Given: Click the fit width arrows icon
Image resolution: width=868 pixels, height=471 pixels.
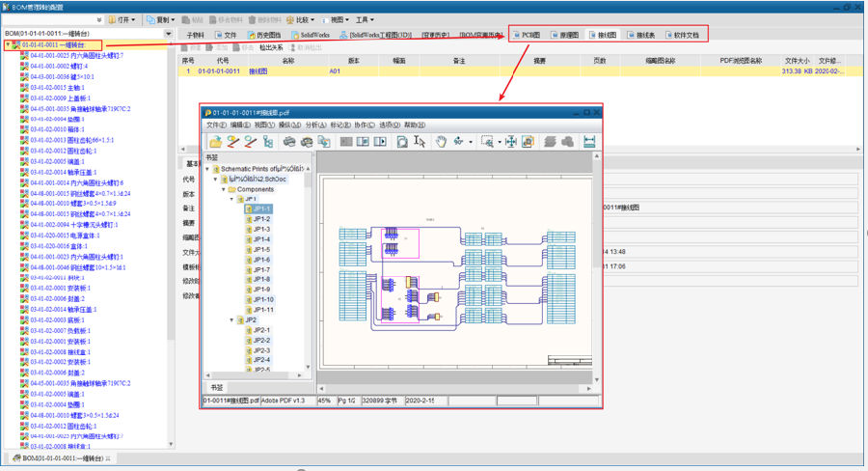Looking at the screenshot, I should click(512, 142).
